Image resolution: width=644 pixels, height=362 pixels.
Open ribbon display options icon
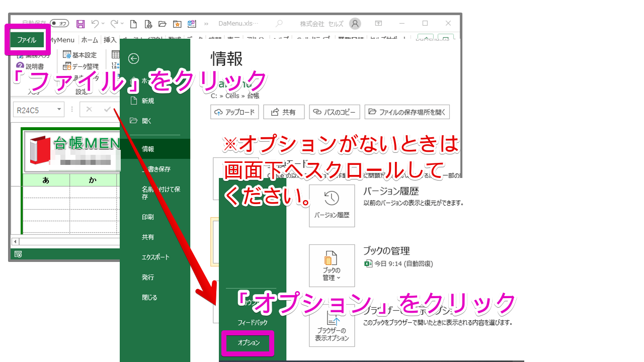[x=378, y=24]
